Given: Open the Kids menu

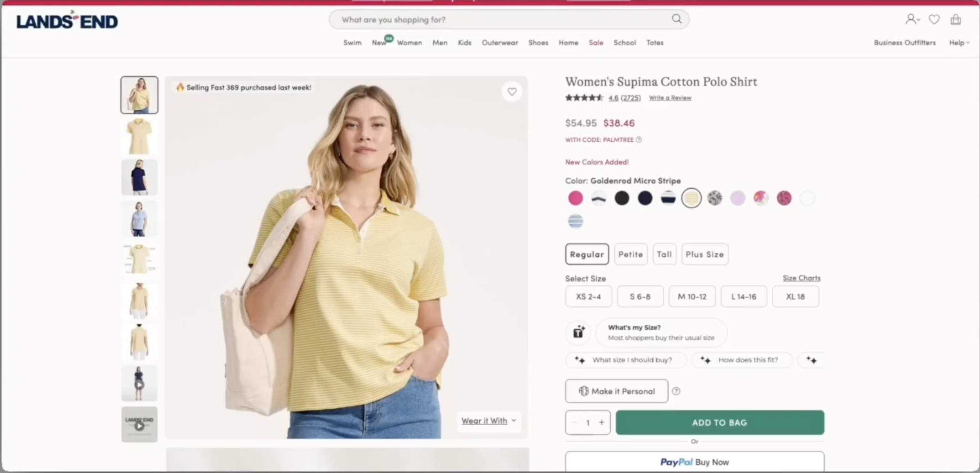Looking at the screenshot, I should pyautogui.click(x=465, y=43).
